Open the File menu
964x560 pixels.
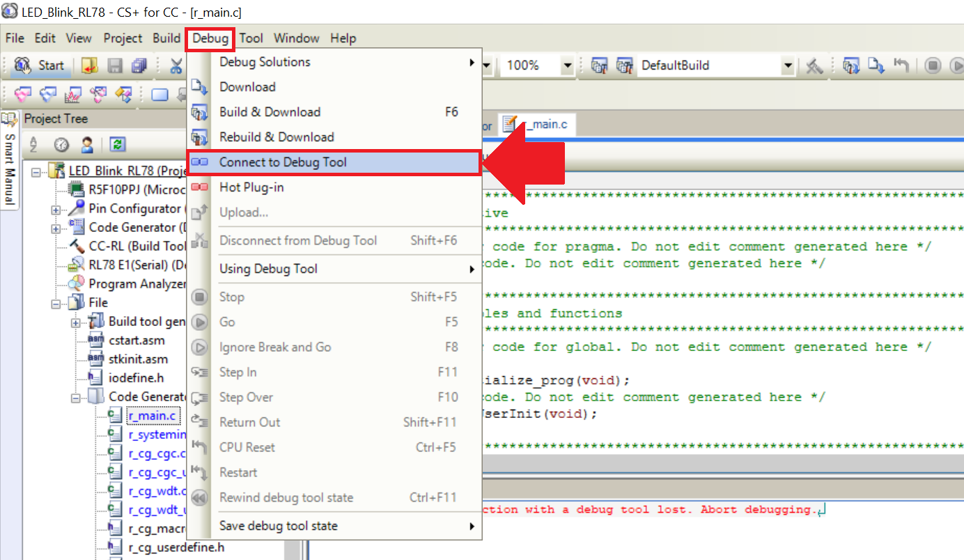coord(15,38)
